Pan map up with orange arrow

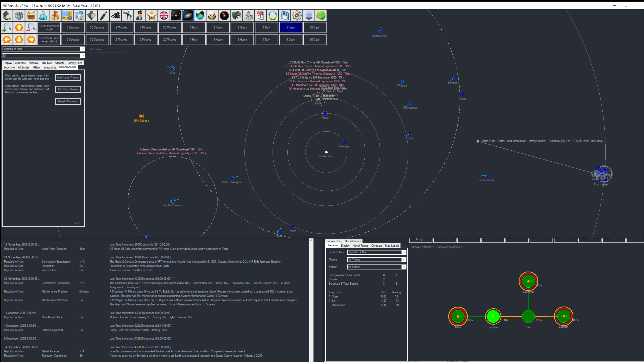(x=19, y=27)
